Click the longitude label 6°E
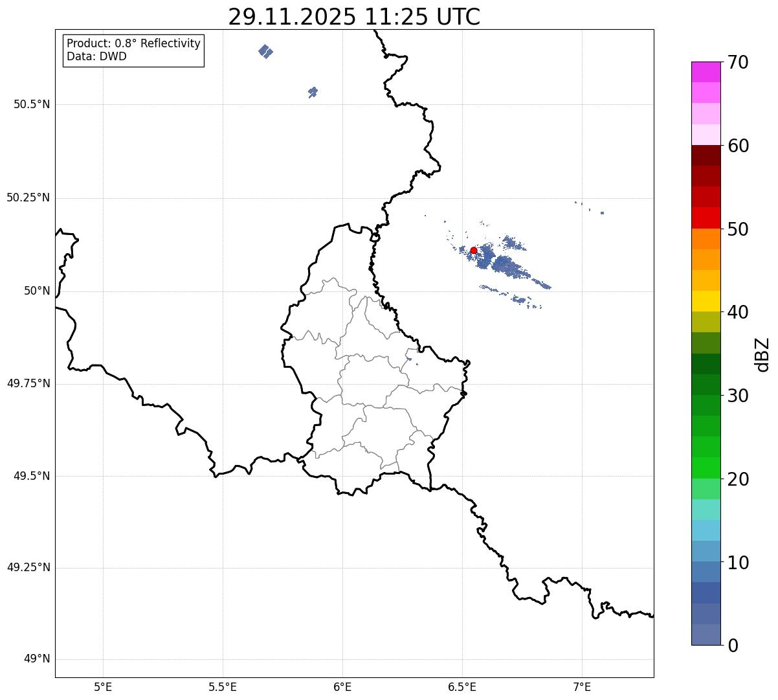This screenshot has width=778, height=700. point(342,686)
